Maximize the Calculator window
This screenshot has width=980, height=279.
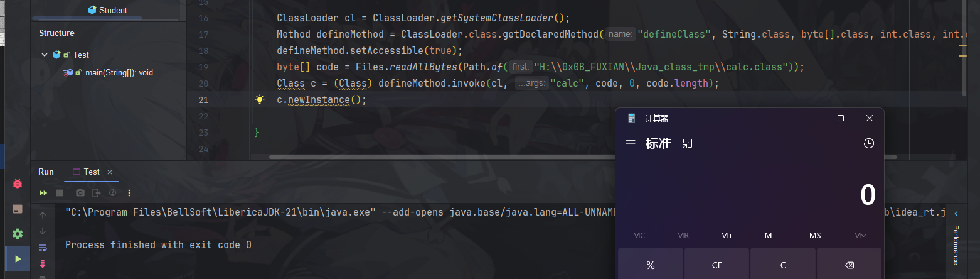click(x=841, y=118)
